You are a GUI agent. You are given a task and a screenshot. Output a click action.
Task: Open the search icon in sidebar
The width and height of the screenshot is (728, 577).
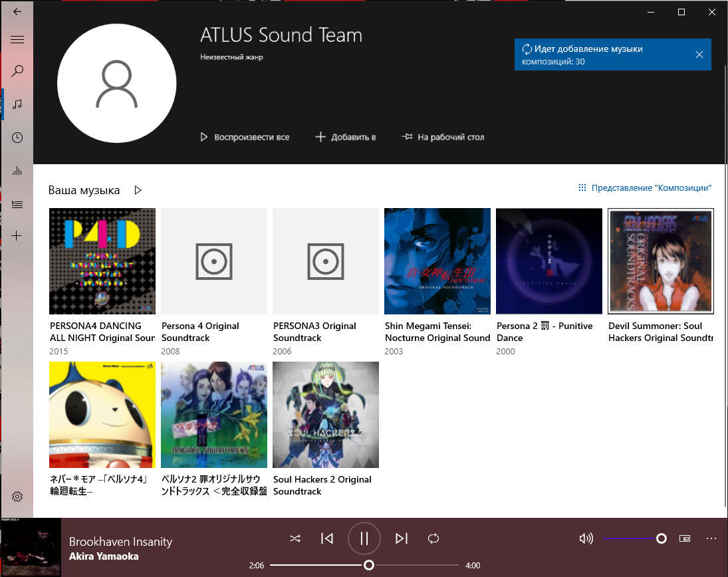(x=17, y=71)
